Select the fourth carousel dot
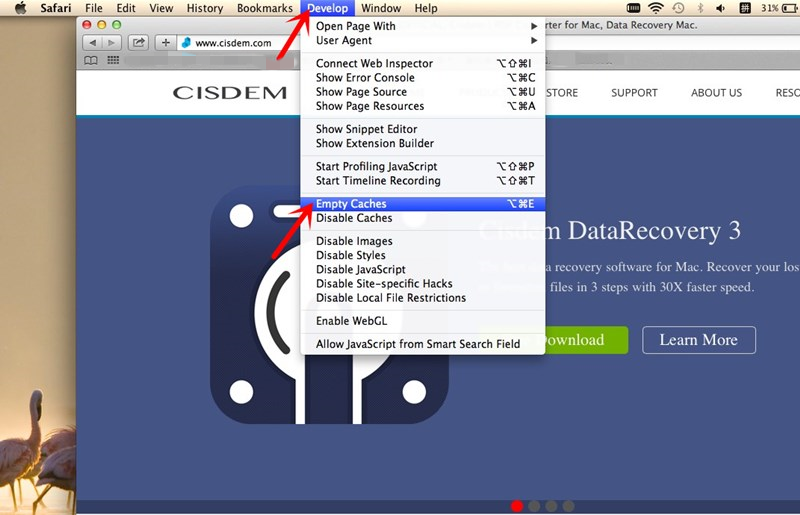 [568, 506]
